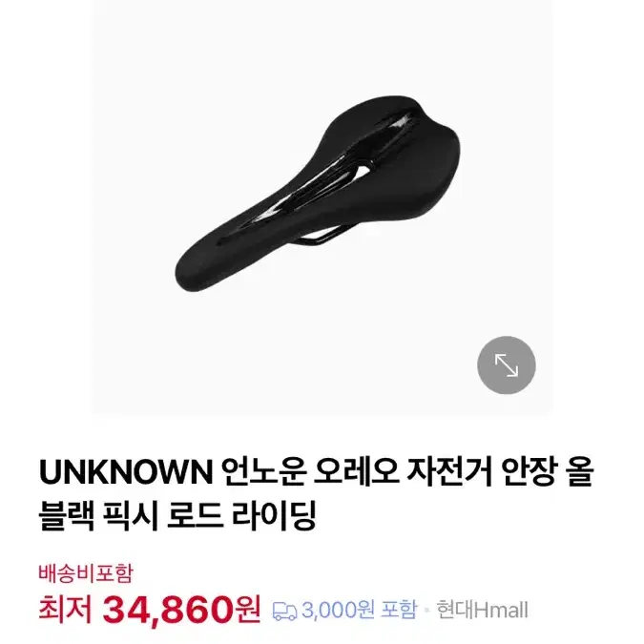This screenshot has width=644, height=644.
Task: Click the delivery truck icon
Action: point(284,611)
